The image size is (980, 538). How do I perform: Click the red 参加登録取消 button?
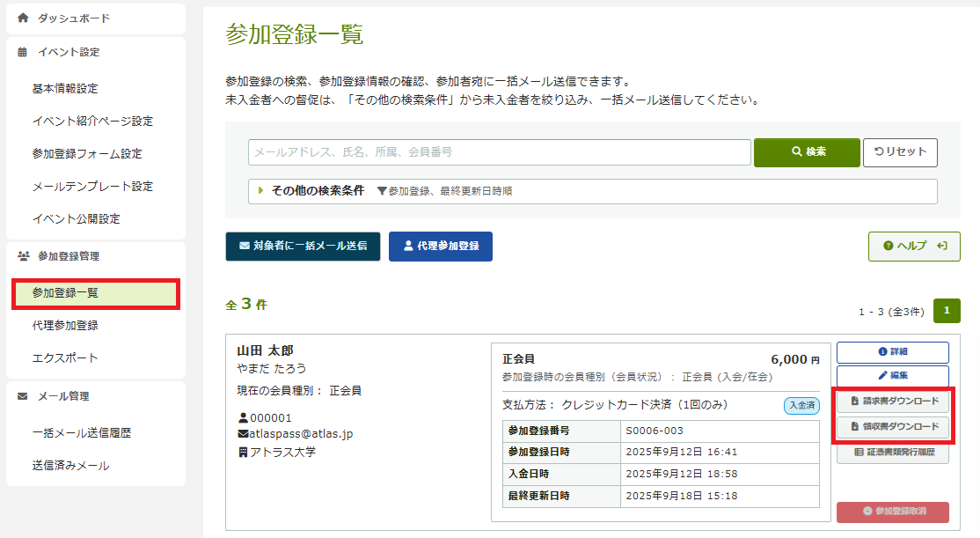pos(892,512)
